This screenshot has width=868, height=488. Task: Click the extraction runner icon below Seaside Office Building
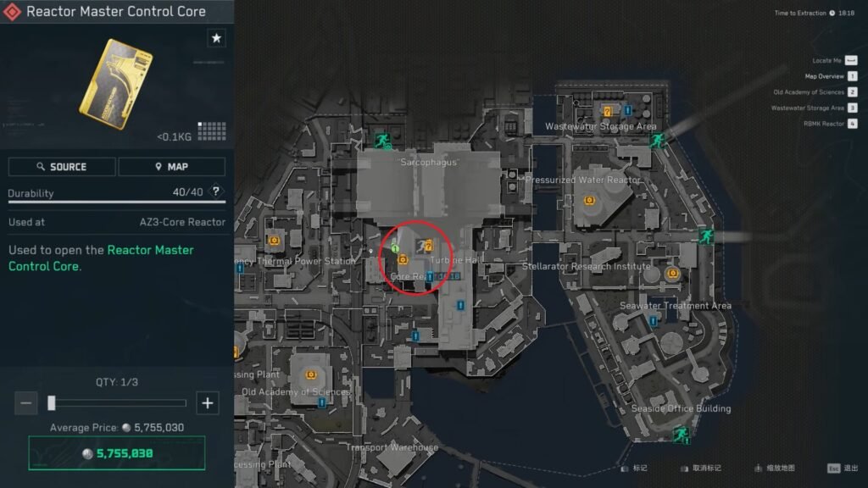click(681, 435)
